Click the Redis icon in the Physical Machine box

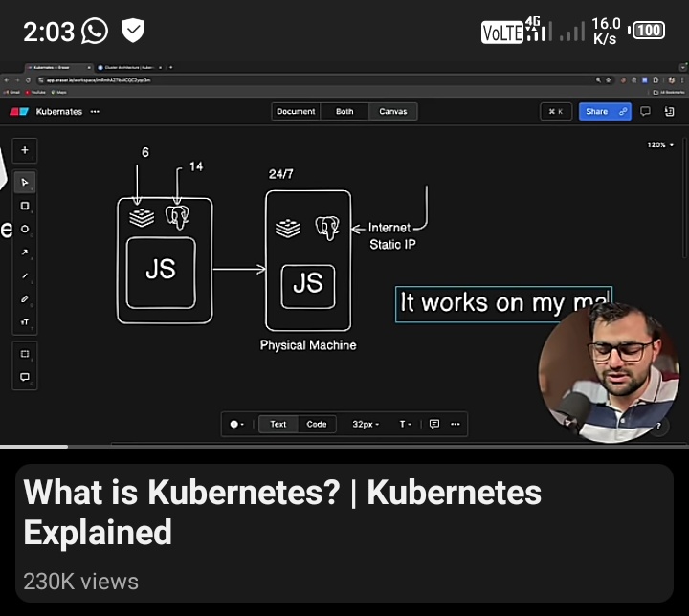[288, 228]
